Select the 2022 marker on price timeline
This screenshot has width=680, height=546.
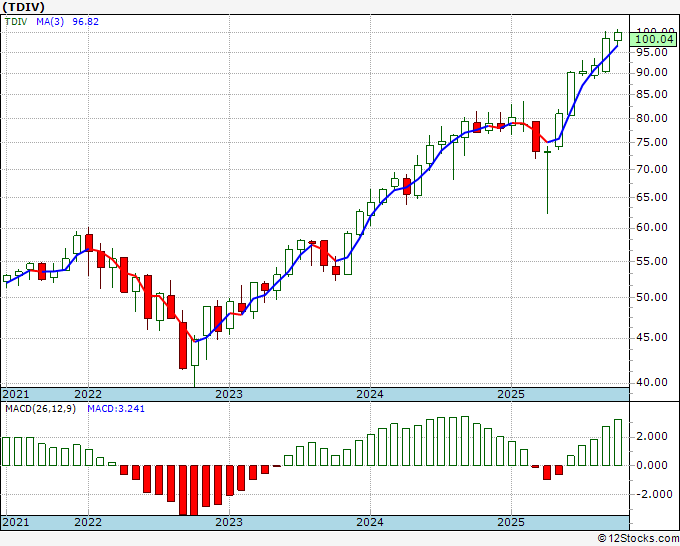click(x=88, y=394)
